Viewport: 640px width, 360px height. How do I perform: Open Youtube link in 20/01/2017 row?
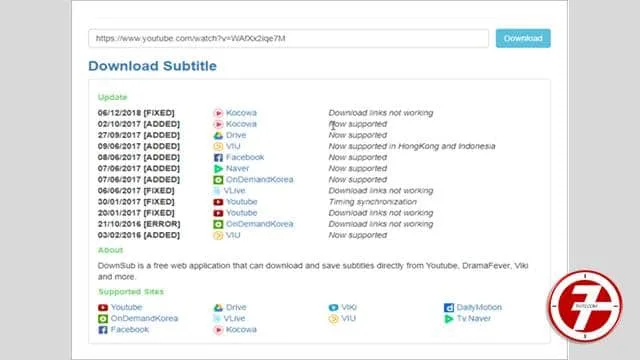pyautogui.click(x=242, y=213)
